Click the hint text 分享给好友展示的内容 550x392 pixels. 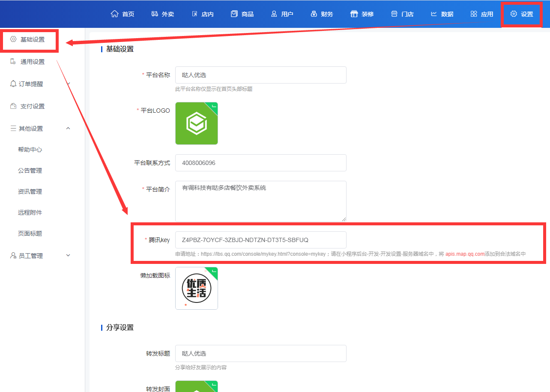click(x=201, y=368)
